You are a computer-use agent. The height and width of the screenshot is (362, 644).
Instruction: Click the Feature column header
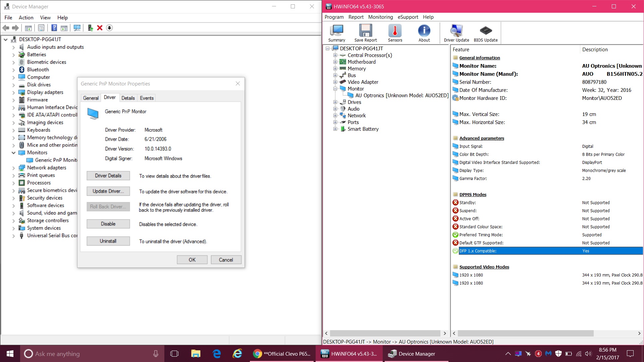(515, 49)
